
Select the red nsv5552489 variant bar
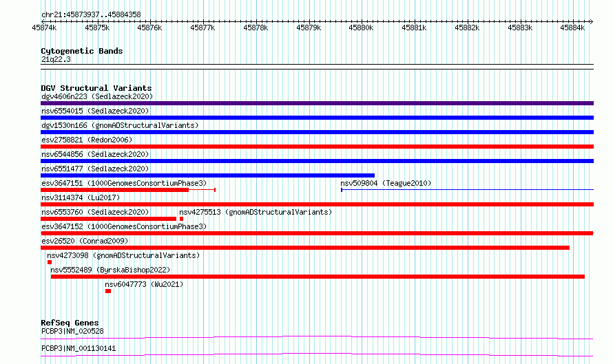318,277
